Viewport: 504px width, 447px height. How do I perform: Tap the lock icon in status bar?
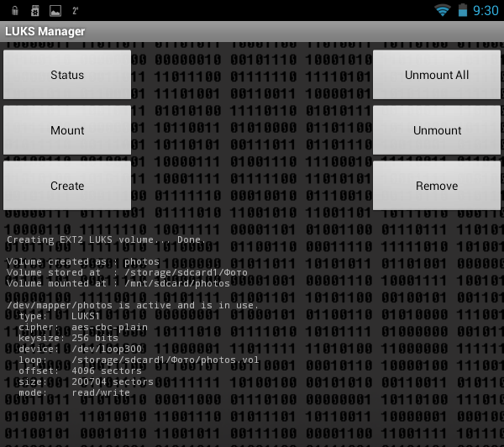(15, 11)
